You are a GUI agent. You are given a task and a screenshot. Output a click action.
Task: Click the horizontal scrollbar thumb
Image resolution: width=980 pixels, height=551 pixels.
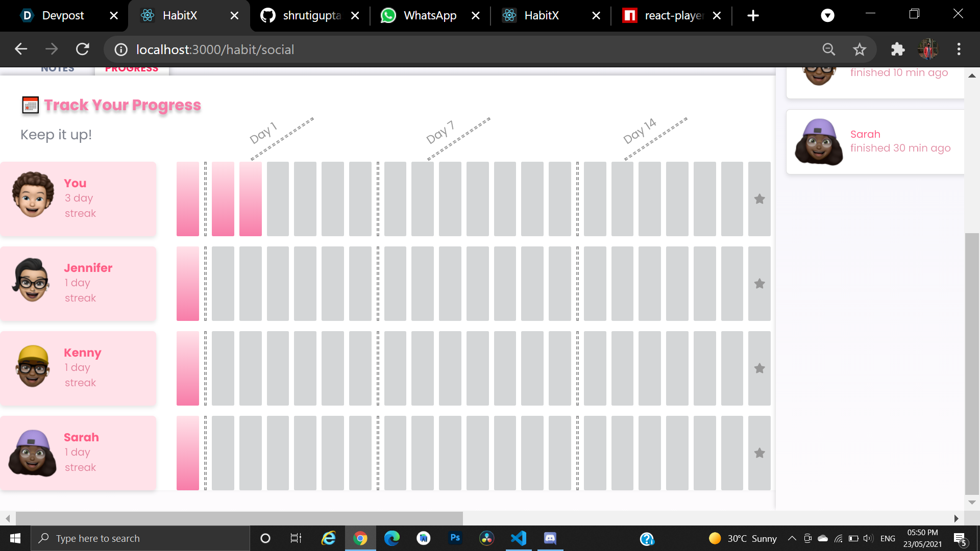[239, 518]
